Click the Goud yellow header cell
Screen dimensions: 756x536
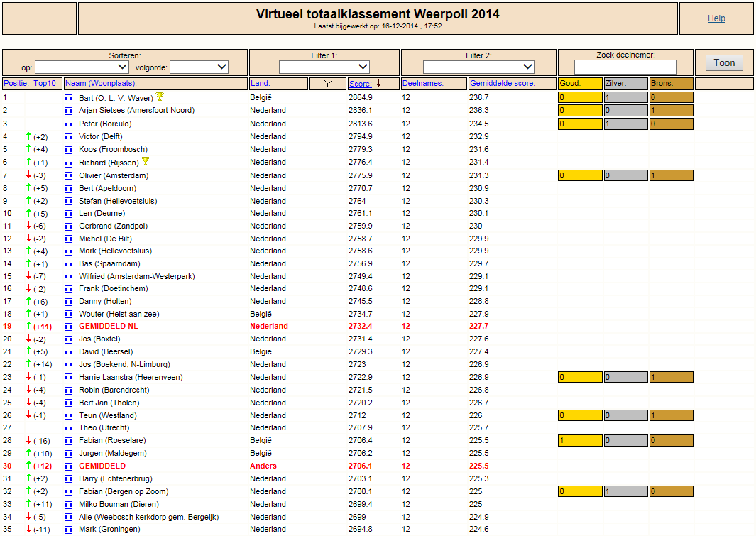point(580,83)
